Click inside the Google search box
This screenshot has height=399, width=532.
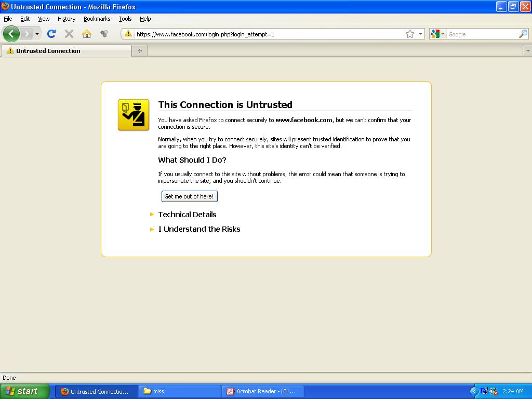tap(482, 34)
